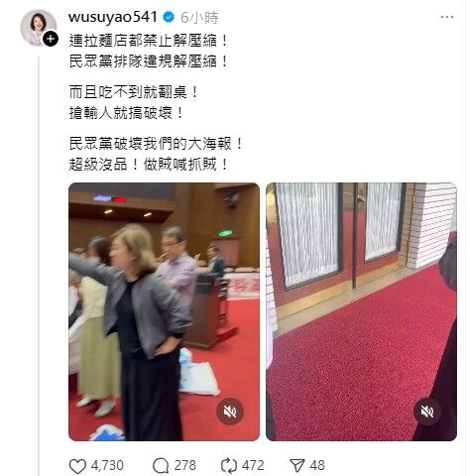The width and height of the screenshot is (466, 476).
Task: Click the blue verified badge
Action: point(169,17)
